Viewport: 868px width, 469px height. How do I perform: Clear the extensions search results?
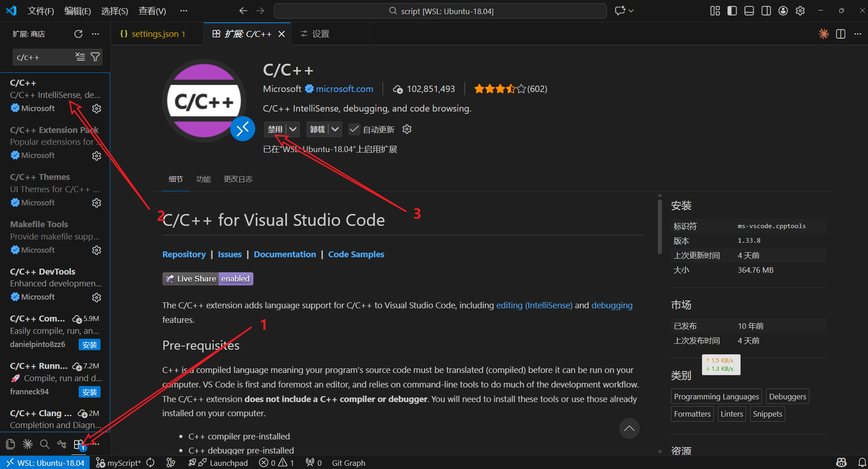[x=80, y=56]
